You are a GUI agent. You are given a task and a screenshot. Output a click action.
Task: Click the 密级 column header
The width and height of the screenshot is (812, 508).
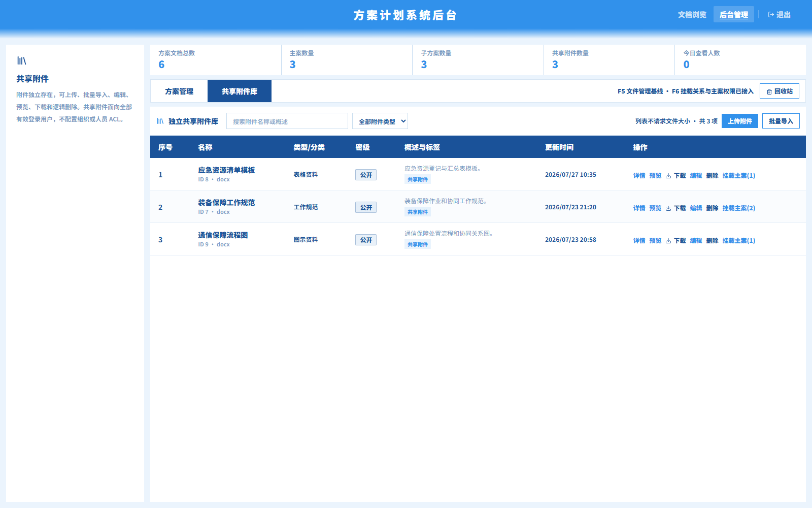click(362, 147)
